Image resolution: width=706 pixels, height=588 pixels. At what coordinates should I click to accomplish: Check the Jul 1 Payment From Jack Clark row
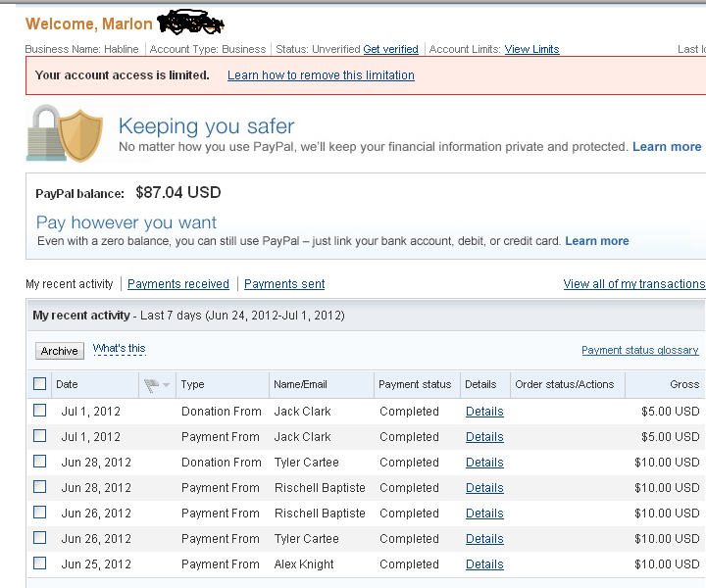click(39, 436)
